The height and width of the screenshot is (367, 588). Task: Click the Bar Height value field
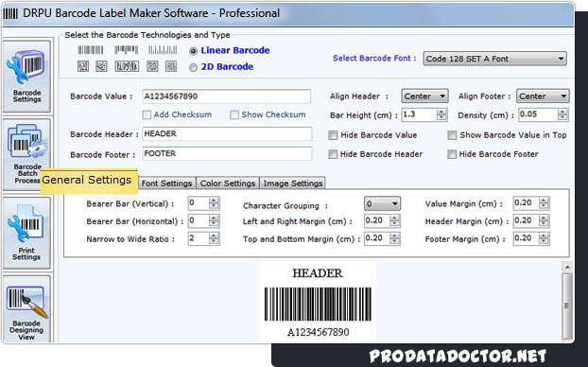(x=419, y=114)
